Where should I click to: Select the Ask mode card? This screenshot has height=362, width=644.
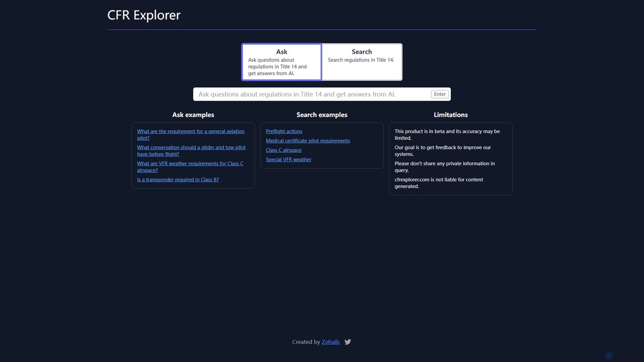tap(282, 62)
